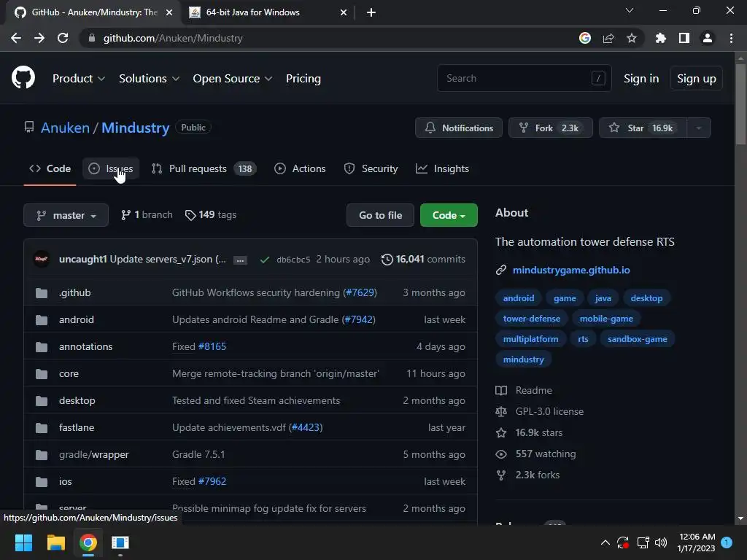Viewport: 747px width, 560px height.
Task: Open the Insights tab
Action: pos(443,168)
